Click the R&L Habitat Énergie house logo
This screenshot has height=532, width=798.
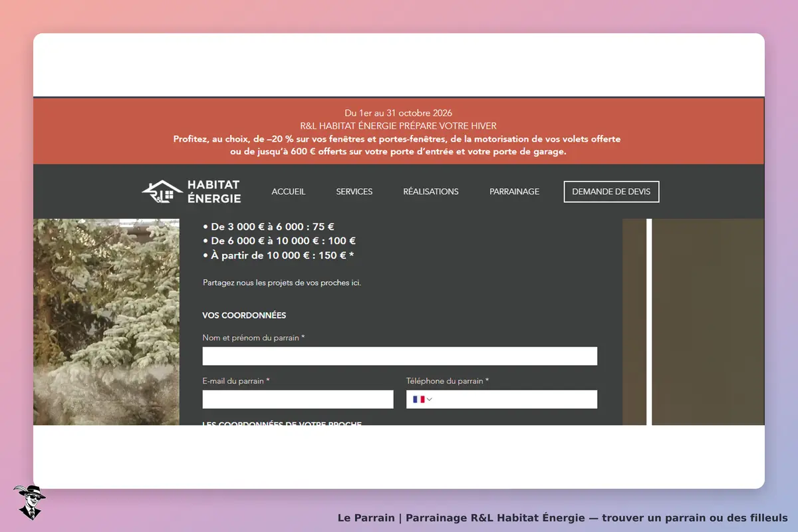[192, 192]
